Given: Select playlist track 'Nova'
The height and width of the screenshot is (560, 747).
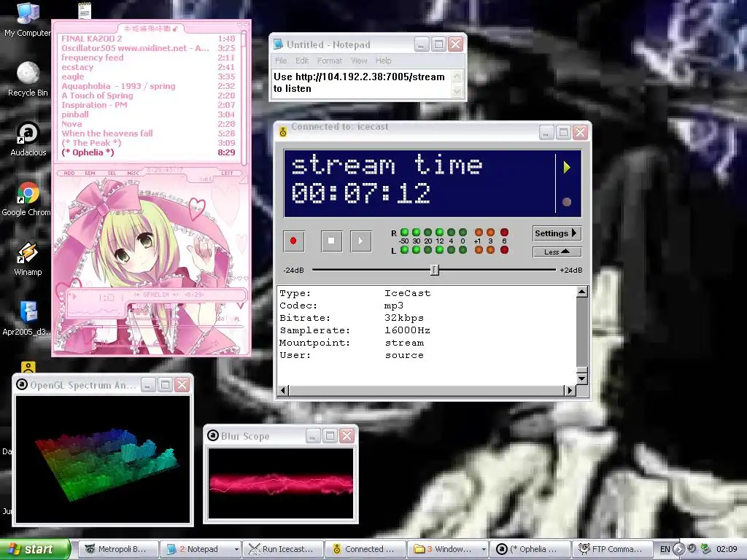Looking at the screenshot, I should pyautogui.click(x=147, y=124).
